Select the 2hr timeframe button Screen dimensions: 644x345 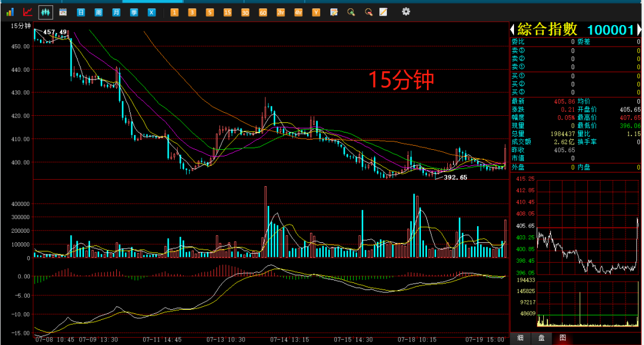pos(280,13)
